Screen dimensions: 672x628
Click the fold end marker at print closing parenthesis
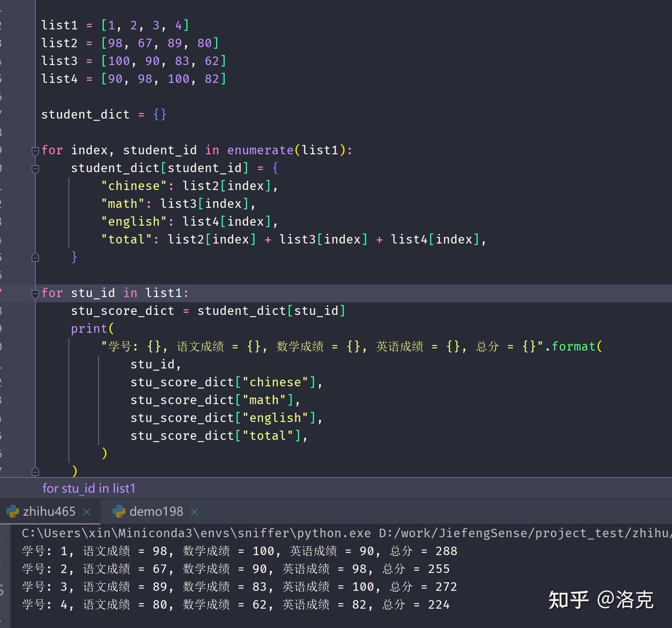35,471
